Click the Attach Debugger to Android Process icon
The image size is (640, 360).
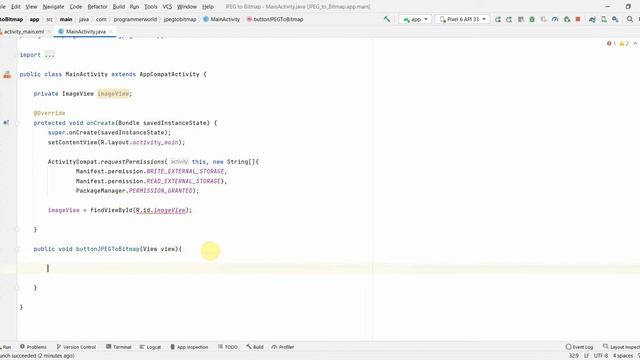click(x=567, y=19)
